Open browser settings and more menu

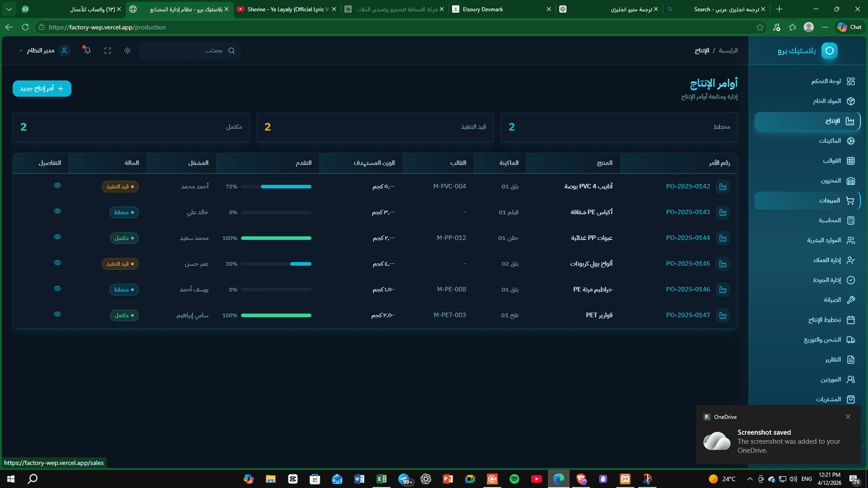[825, 27]
